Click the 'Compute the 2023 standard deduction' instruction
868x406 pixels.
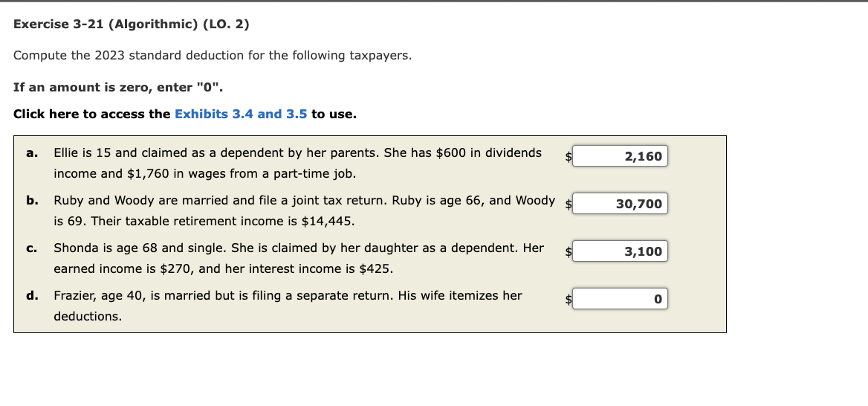coord(213,55)
